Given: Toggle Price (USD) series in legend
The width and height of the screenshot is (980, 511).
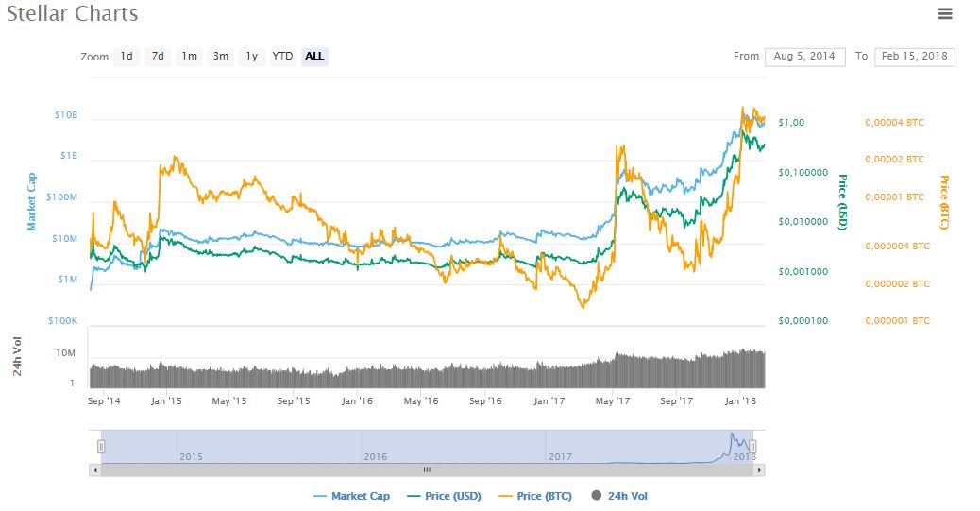Looking at the screenshot, I should point(445,496).
